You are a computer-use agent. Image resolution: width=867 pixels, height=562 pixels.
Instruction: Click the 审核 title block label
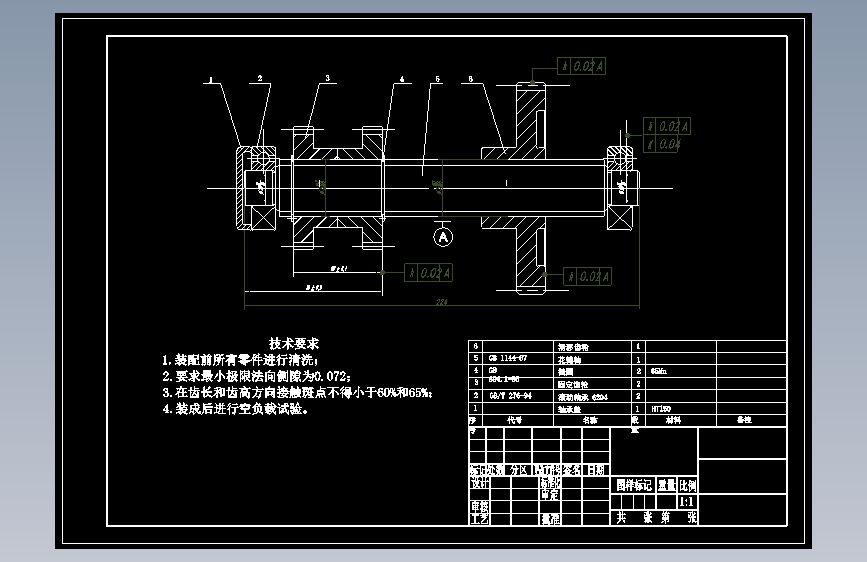479,506
